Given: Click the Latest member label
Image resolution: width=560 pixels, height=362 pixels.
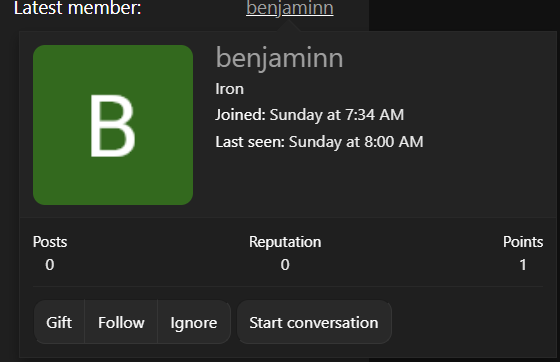Looking at the screenshot, I should click(x=78, y=8).
